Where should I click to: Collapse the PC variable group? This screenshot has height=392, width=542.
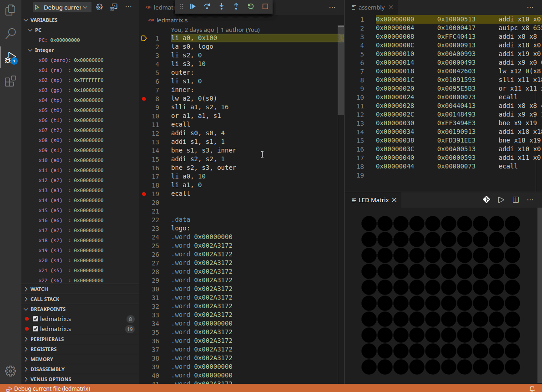(x=80, y=30)
